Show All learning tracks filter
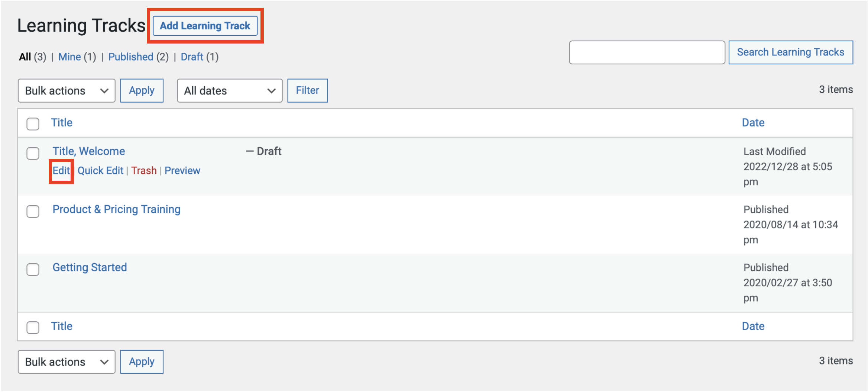868x392 pixels. (25, 57)
